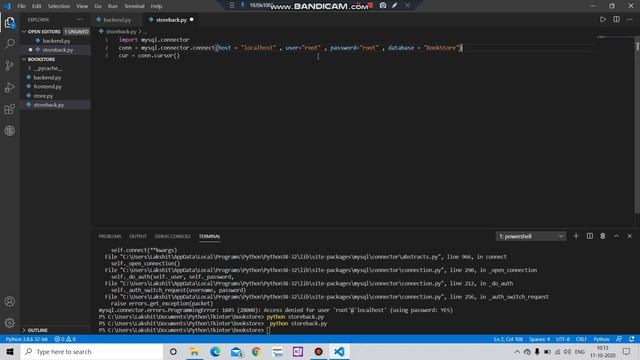The height and width of the screenshot is (360, 640).
Task: Open Microsoft Edge from the taskbar
Action: pos(215,351)
